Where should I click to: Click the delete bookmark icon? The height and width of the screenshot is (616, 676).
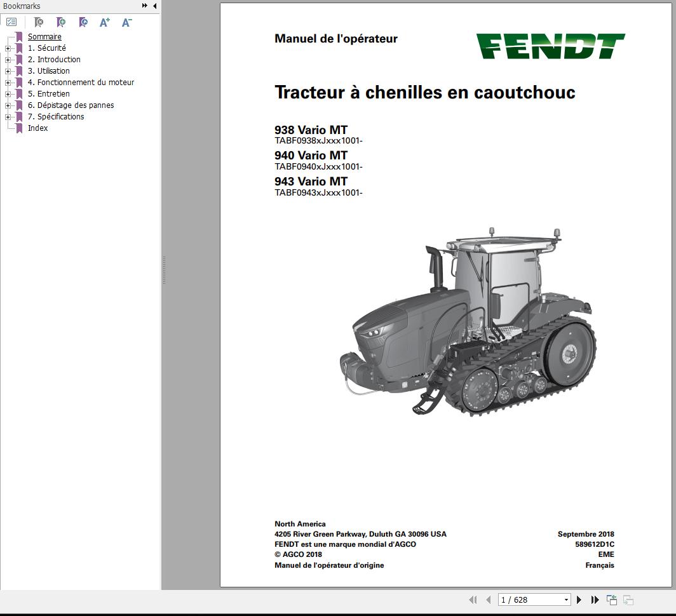click(39, 22)
